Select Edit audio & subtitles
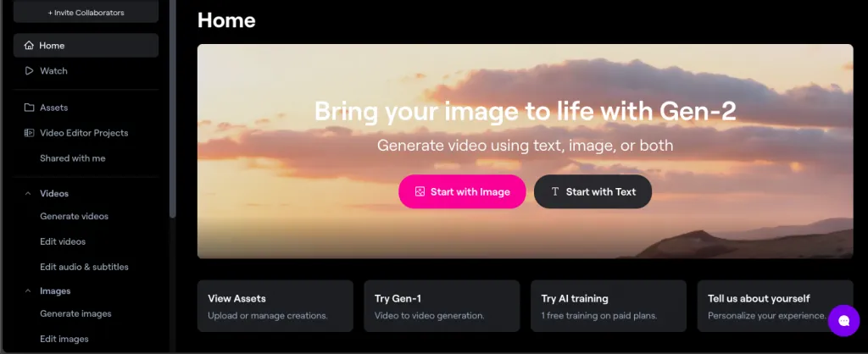868x354 pixels. (x=84, y=268)
